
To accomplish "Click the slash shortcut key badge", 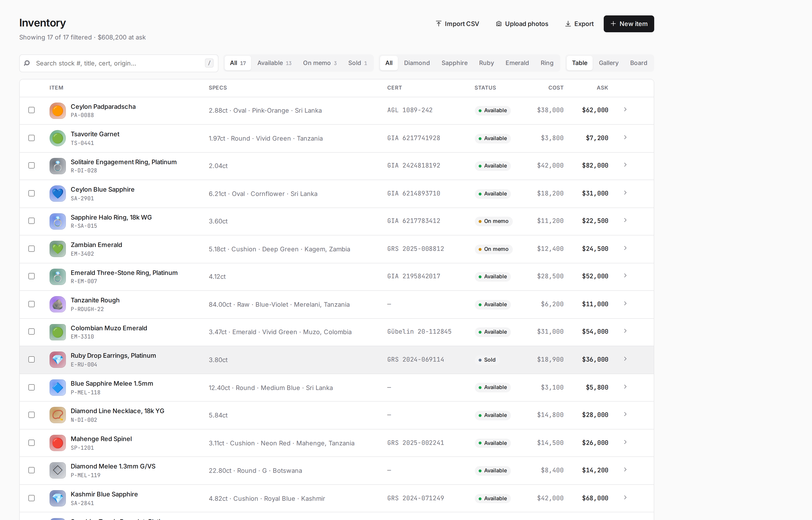I will click(209, 63).
